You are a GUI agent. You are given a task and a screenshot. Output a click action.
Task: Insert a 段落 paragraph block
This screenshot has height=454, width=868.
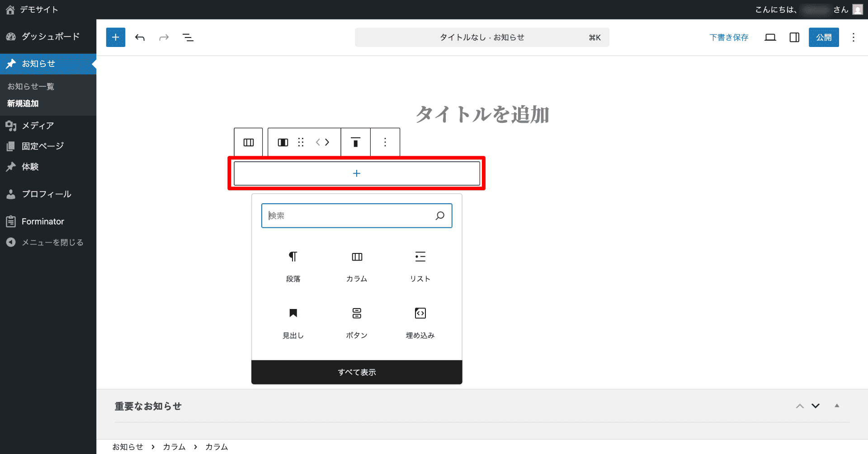point(293,267)
